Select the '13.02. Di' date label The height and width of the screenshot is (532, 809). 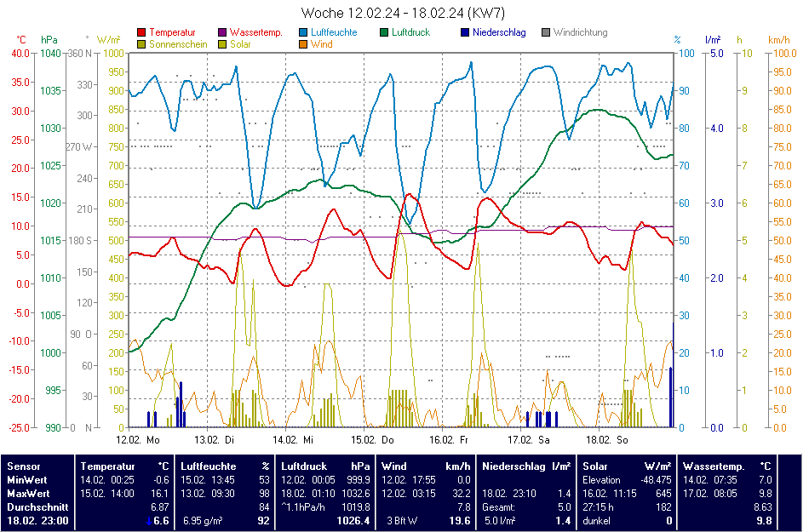click(214, 440)
